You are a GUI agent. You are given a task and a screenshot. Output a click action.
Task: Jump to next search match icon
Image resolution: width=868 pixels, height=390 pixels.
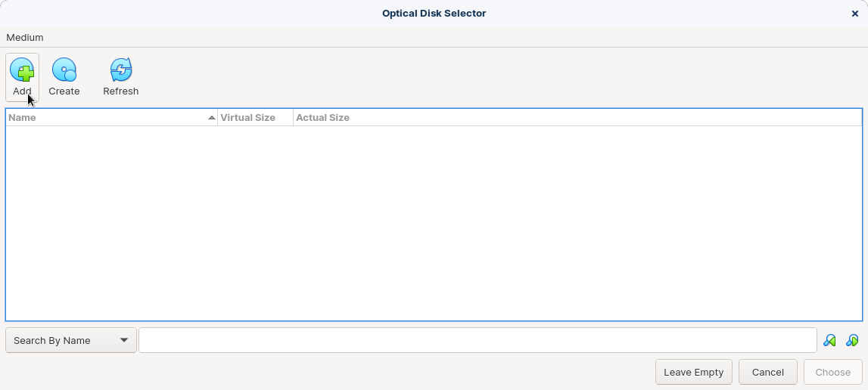click(853, 340)
